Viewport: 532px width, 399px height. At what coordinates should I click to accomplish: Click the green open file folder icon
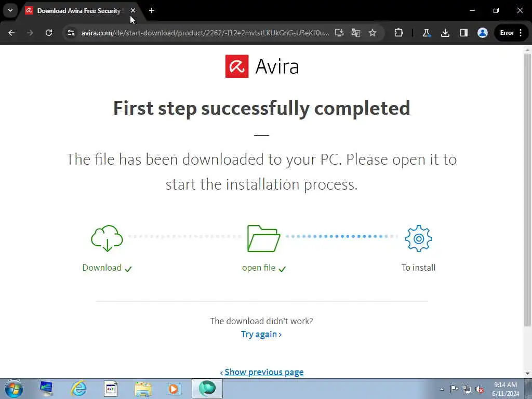(263, 238)
